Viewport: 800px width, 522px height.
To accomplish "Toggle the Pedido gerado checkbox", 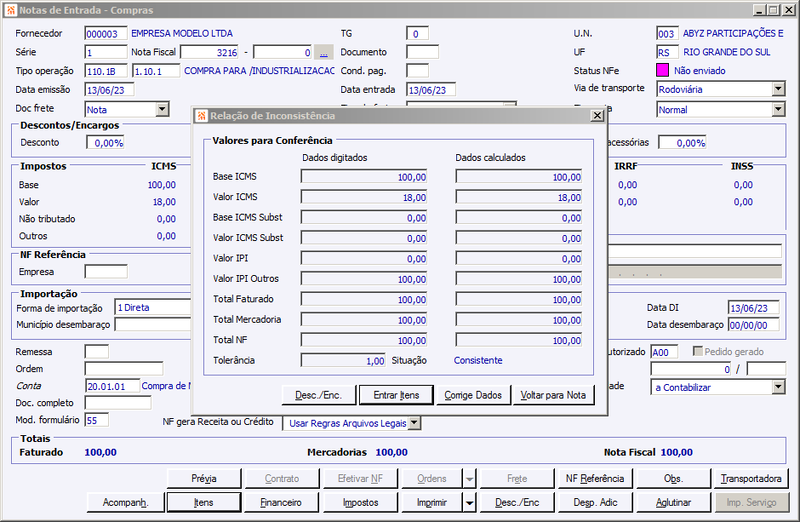I will pos(697,351).
